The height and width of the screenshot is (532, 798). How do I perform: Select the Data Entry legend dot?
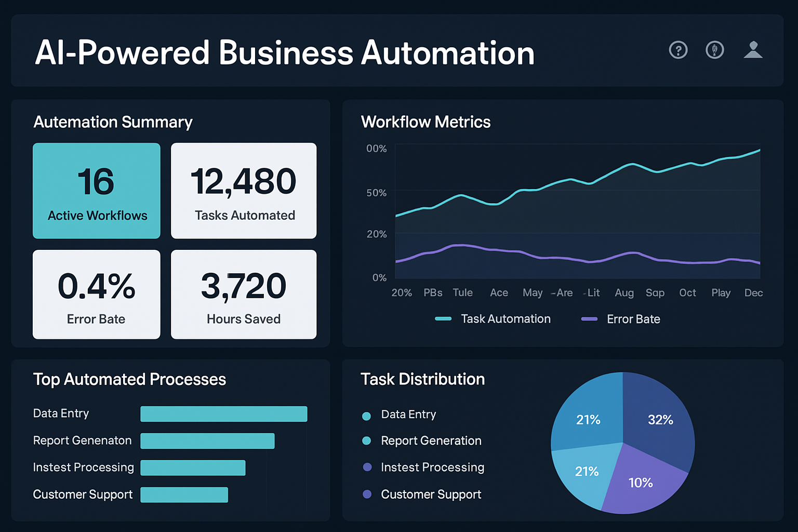tap(367, 415)
